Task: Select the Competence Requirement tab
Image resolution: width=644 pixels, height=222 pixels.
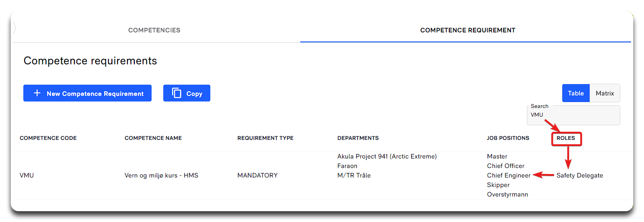Action: 467,30
